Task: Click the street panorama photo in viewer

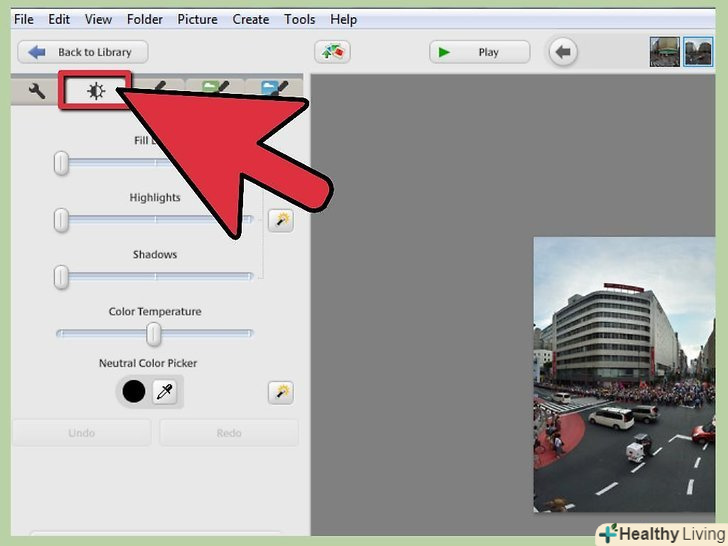Action: point(624,375)
